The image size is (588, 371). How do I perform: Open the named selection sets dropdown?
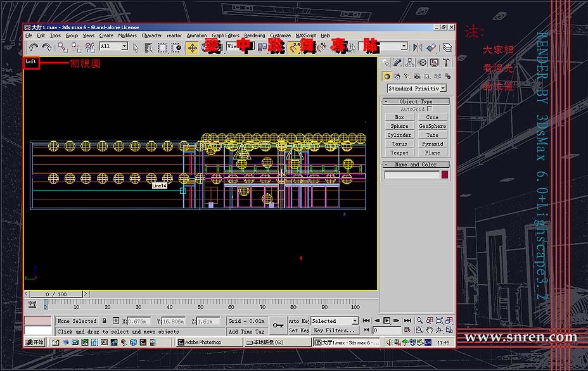click(383, 46)
